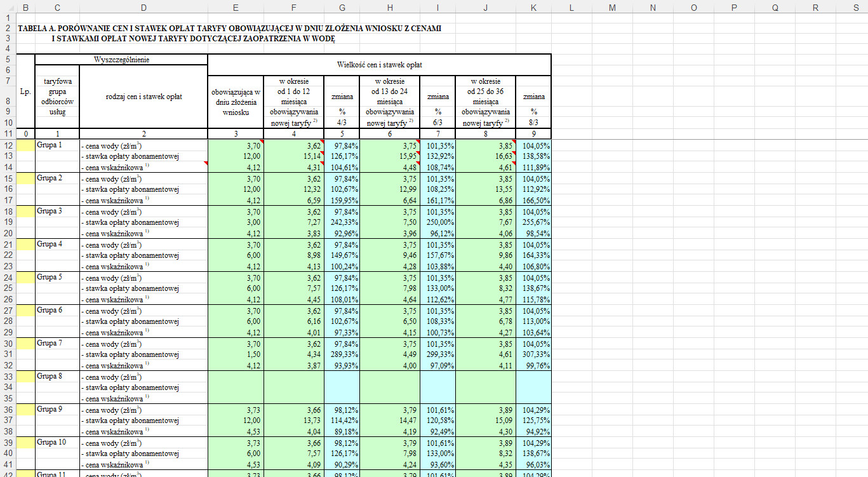868x477 pixels.
Task: Select row 12 header
Action: 8,145
